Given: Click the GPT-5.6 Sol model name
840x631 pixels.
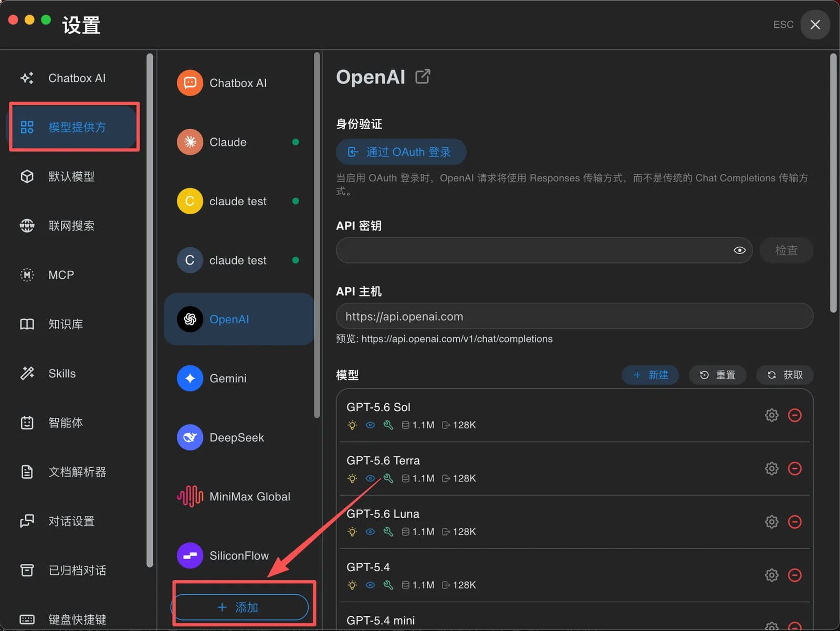Looking at the screenshot, I should coord(378,407).
